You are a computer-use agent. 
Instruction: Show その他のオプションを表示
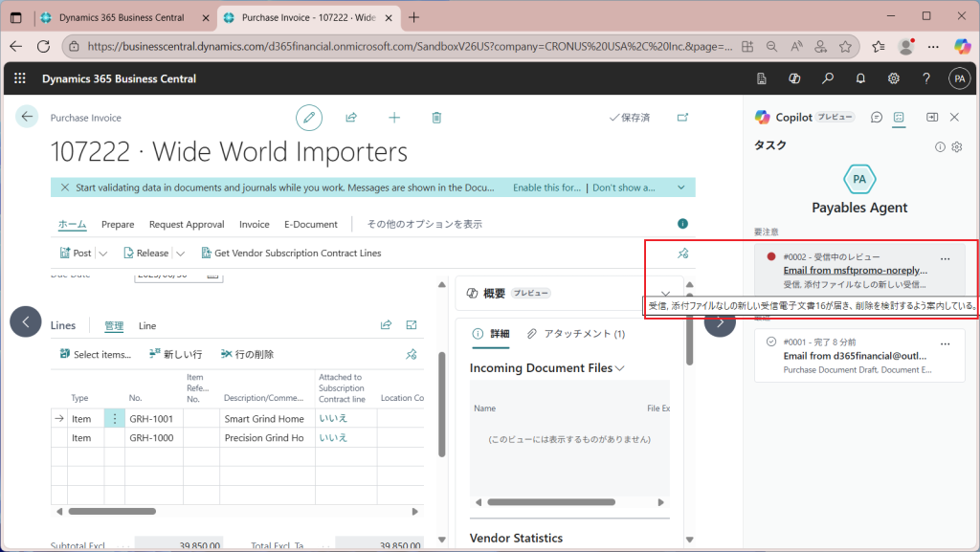point(424,224)
